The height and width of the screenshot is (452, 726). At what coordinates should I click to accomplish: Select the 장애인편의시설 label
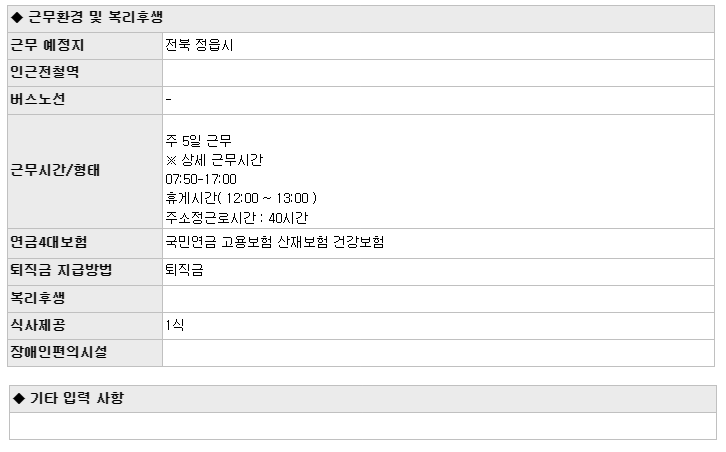(x=59, y=352)
